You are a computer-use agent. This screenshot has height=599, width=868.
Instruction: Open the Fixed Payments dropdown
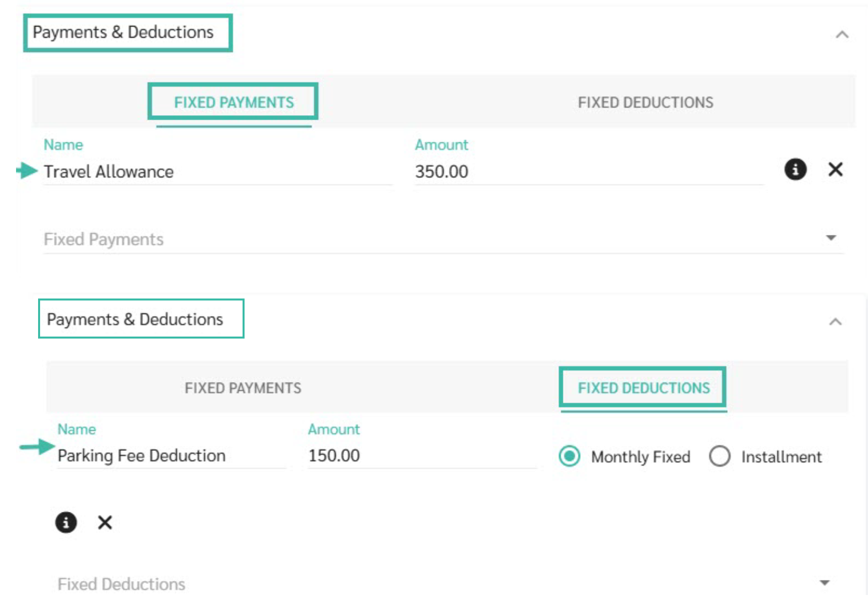click(444, 239)
